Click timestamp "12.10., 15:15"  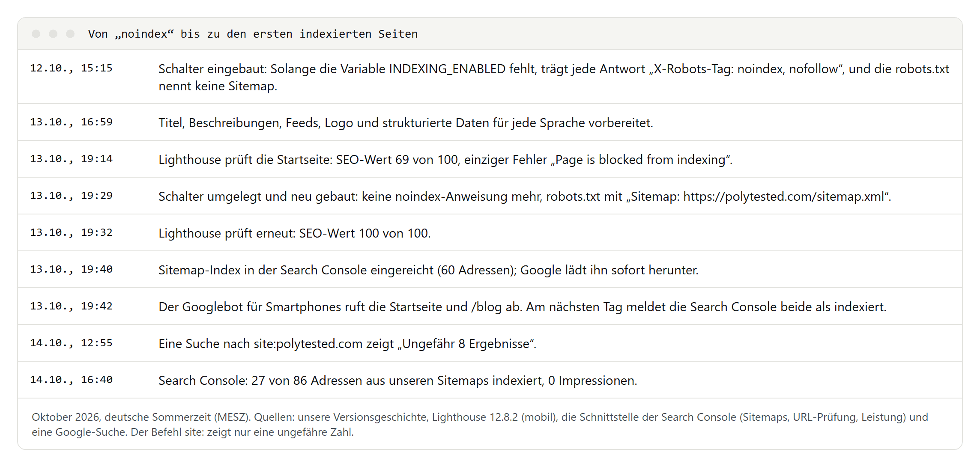tap(71, 68)
